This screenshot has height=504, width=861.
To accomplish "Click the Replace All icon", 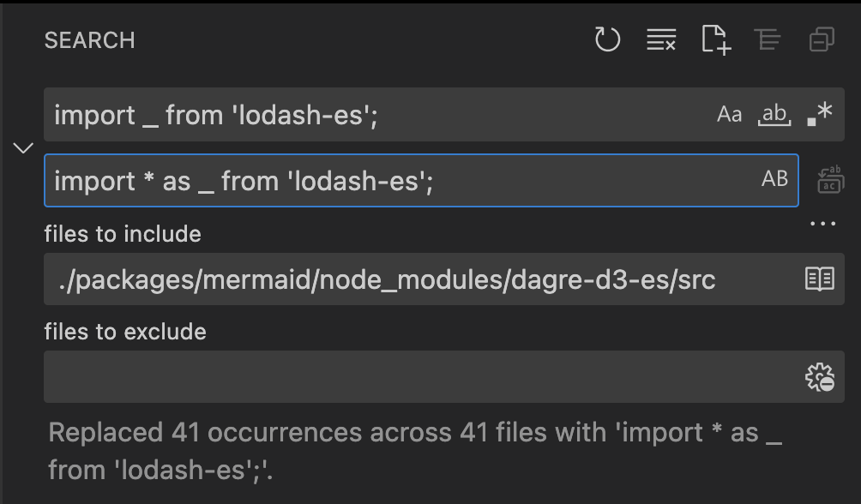I will 831,179.
